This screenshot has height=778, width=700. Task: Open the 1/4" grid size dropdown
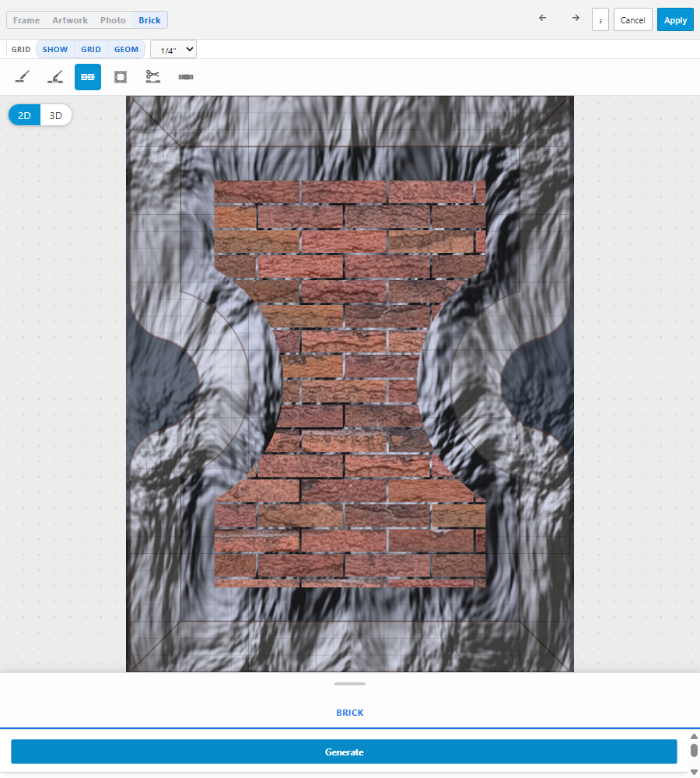click(x=173, y=49)
